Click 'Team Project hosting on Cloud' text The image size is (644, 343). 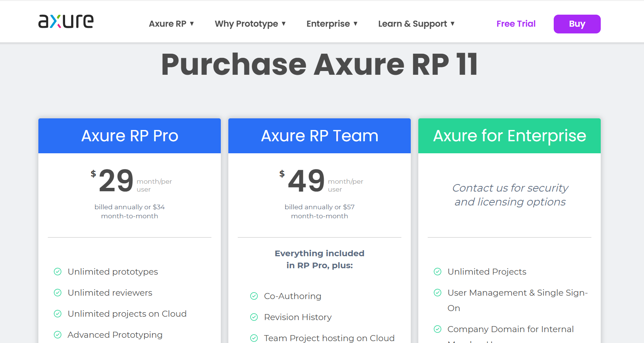tap(329, 338)
